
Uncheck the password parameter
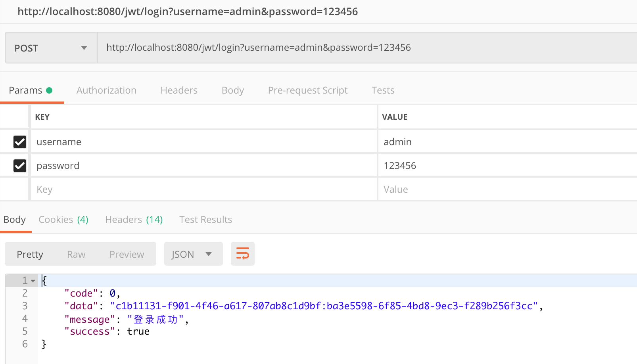[20, 165]
